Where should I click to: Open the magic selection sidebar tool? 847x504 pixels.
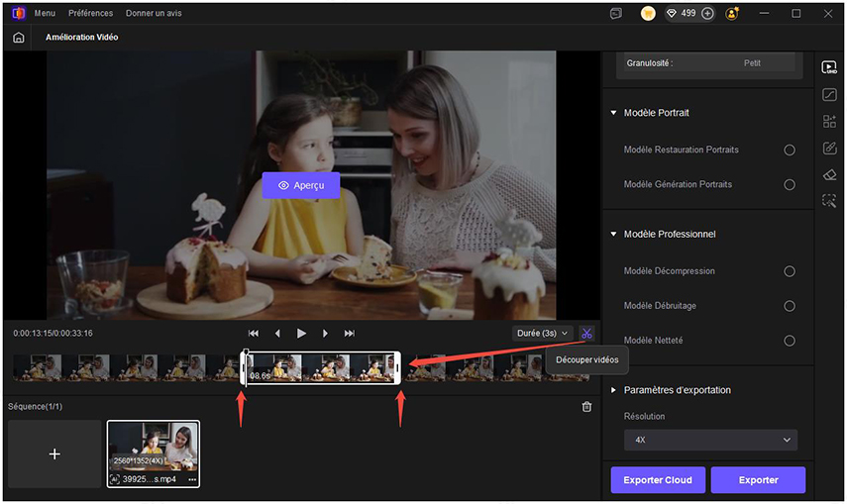point(829,201)
